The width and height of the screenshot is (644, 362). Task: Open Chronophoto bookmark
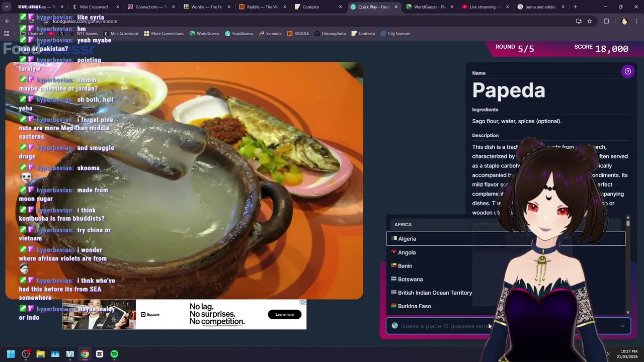click(x=330, y=33)
